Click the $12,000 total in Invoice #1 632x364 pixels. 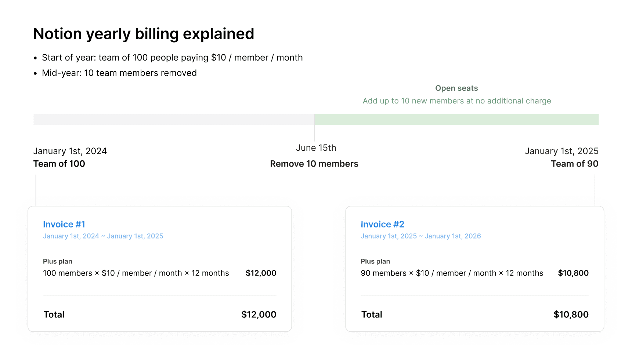click(259, 314)
